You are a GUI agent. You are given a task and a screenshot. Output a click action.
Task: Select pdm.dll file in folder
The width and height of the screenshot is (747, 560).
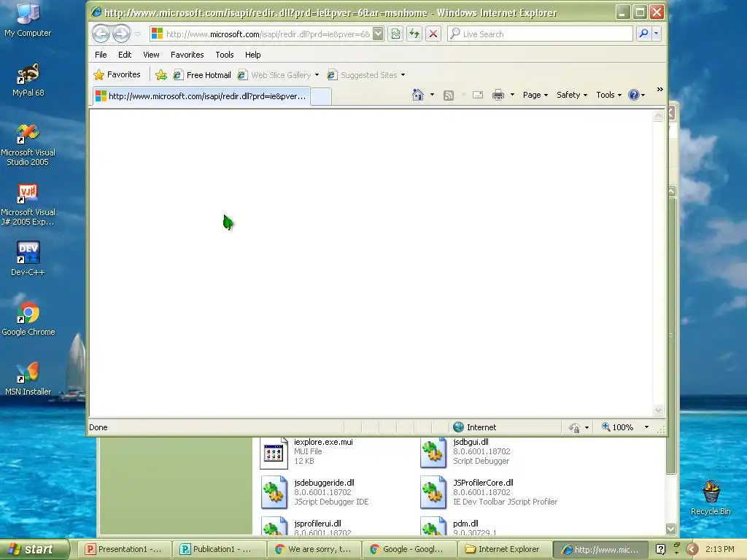460,526
